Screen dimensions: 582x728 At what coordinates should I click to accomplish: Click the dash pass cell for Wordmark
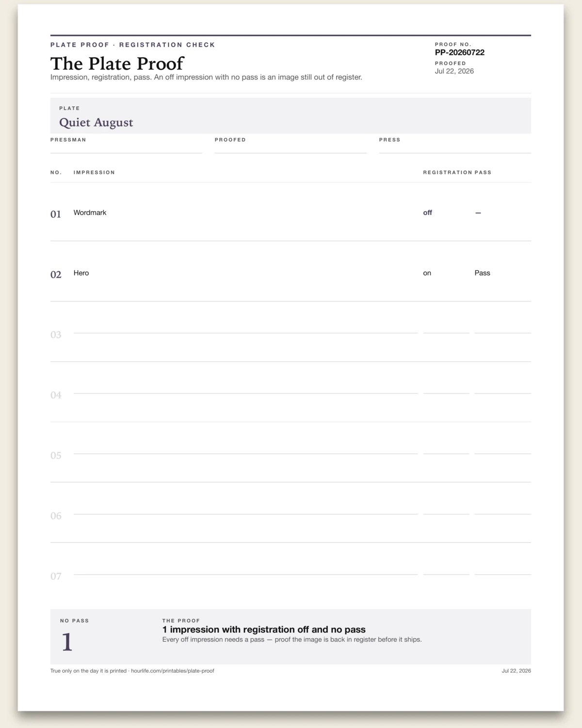[x=478, y=213]
